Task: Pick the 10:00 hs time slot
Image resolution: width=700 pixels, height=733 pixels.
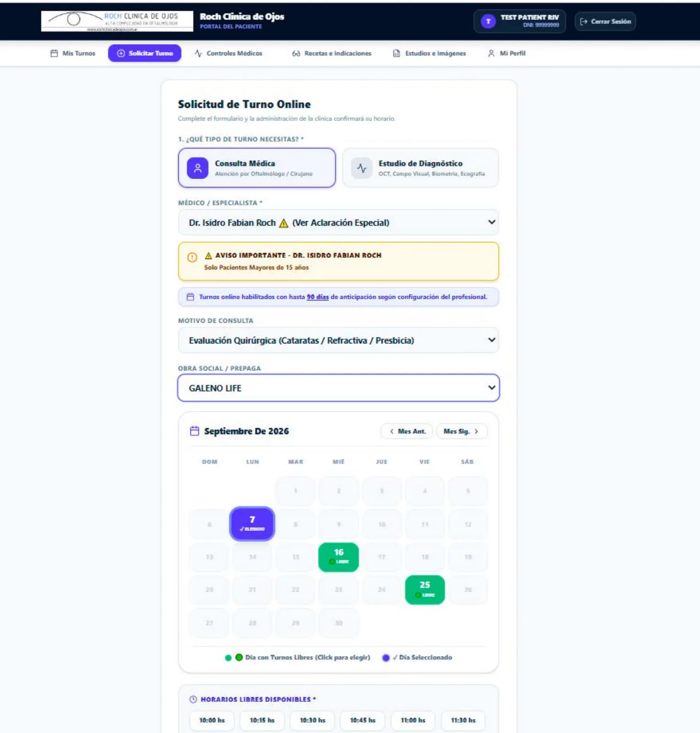Action: coord(212,720)
